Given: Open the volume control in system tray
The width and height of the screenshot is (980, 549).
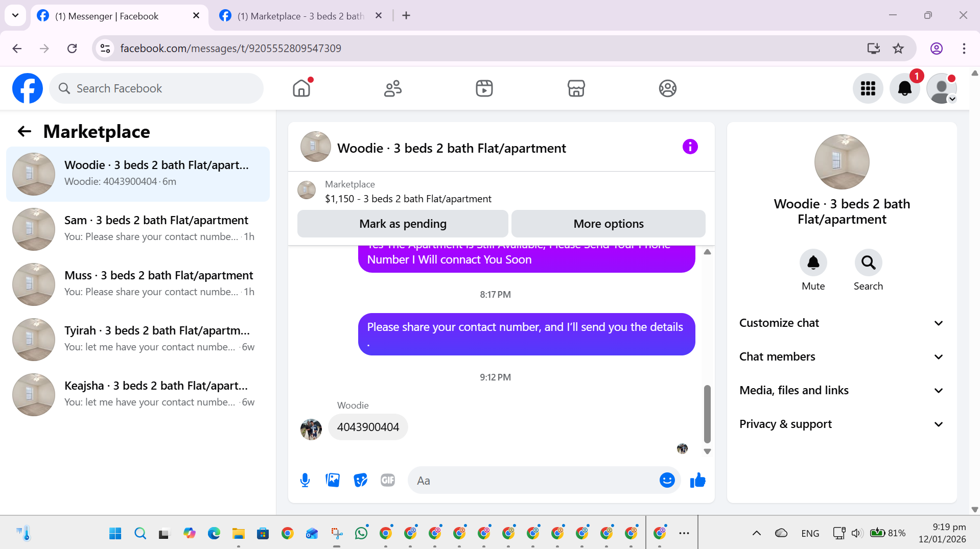Looking at the screenshot, I should pyautogui.click(x=857, y=533).
